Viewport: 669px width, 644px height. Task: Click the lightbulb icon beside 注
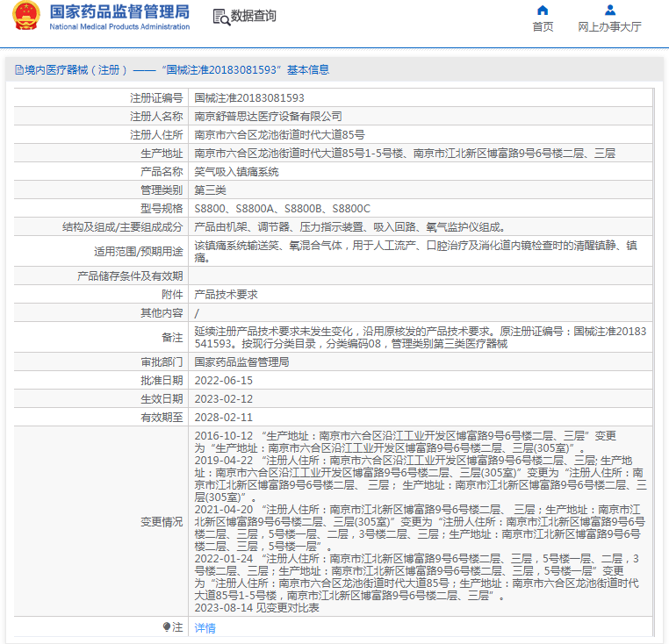click(167, 626)
